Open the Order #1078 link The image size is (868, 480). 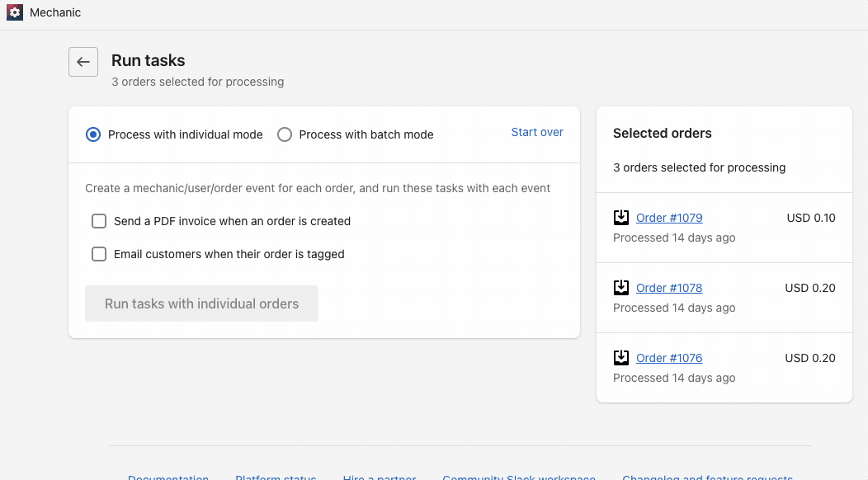669,288
